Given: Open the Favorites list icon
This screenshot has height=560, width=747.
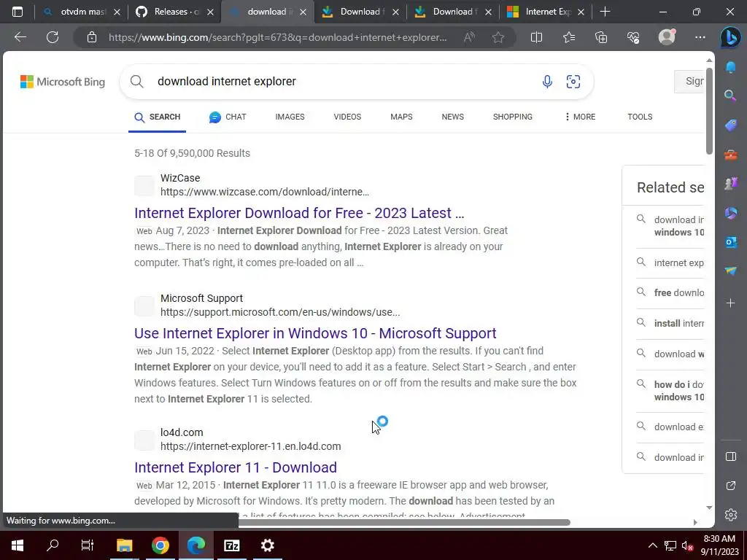Looking at the screenshot, I should click(x=569, y=37).
